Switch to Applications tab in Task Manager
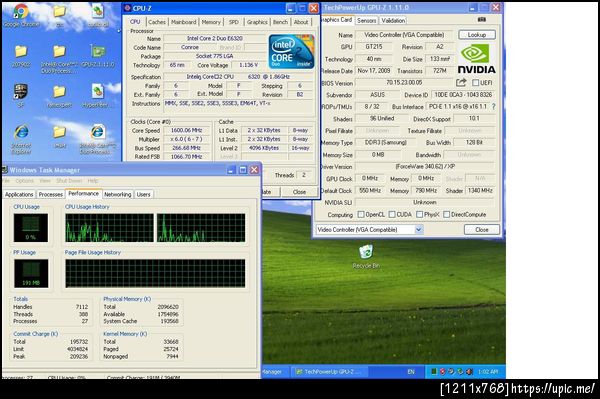Image resolution: width=600 pixels, height=399 pixels. (x=19, y=194)
